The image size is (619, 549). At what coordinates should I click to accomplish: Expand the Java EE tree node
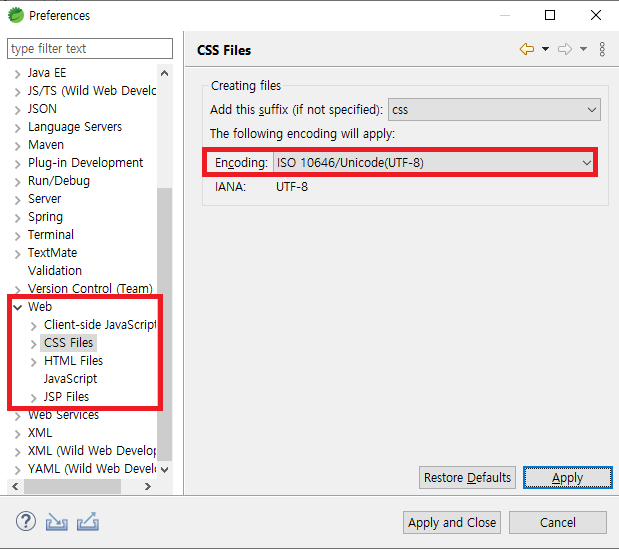(17, 74)
